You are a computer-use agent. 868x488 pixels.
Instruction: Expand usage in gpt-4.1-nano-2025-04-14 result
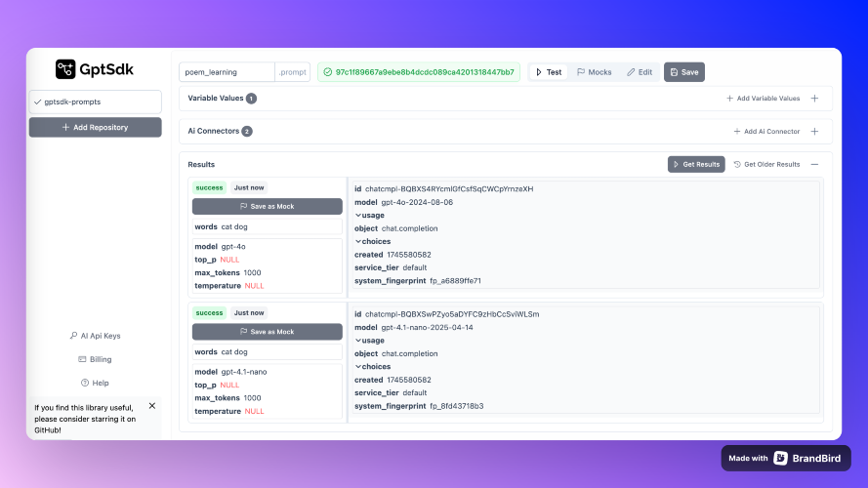(x=370, y=341)
